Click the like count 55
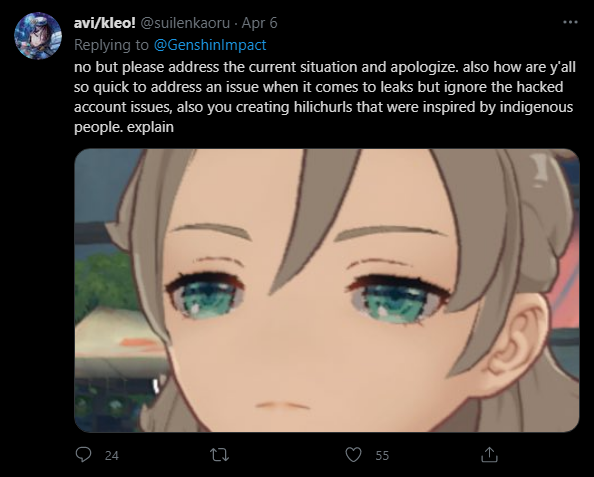The width and height of the screenshot is (594, 477). coord(382,455)
